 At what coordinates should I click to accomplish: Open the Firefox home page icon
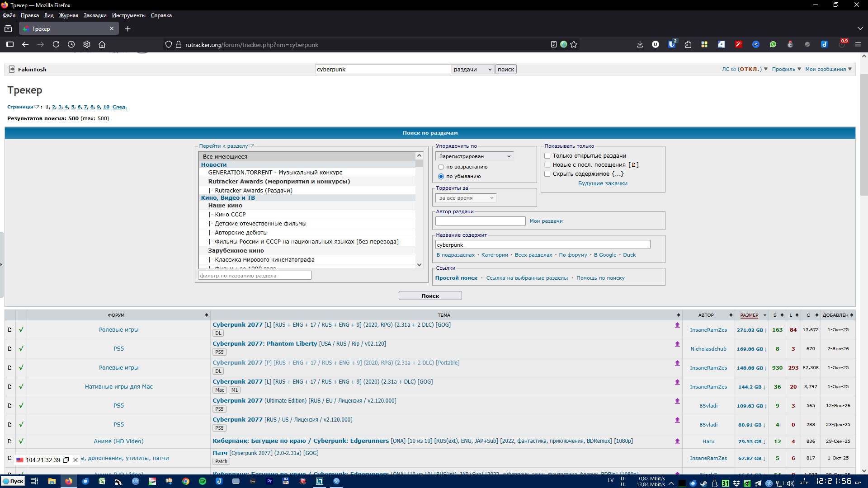point(102,44)
